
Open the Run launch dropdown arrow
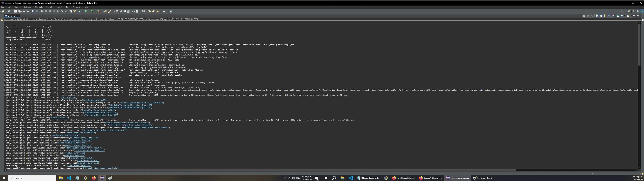pos(89,11)
